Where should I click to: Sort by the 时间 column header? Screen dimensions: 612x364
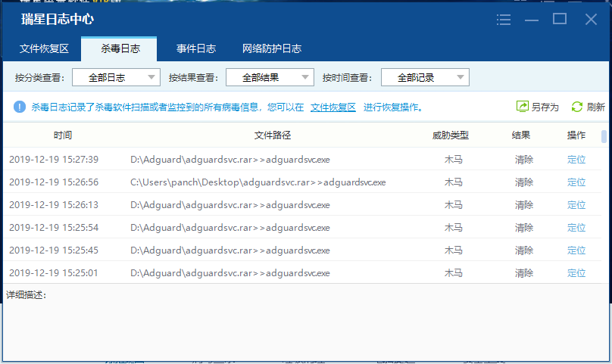click(63, 135)
